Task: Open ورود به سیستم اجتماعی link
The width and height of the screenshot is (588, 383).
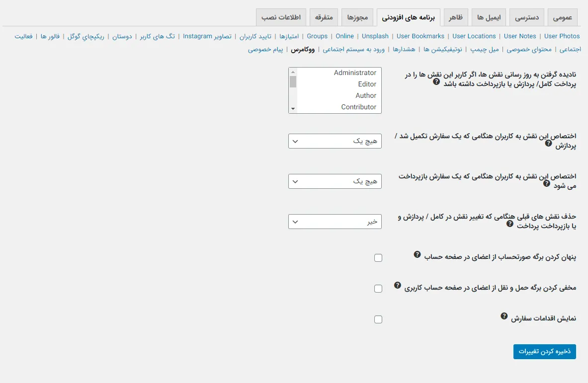Action: click(353, 50)
